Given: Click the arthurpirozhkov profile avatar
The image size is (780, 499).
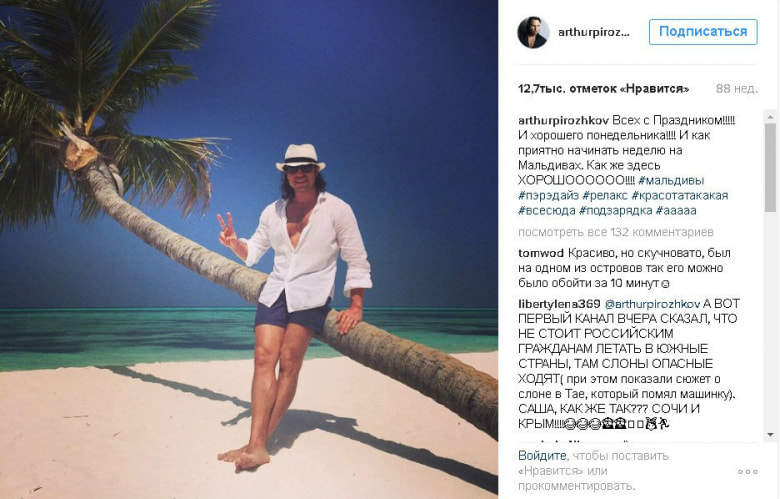Looking at the screenshot, I should coord(532,32).
